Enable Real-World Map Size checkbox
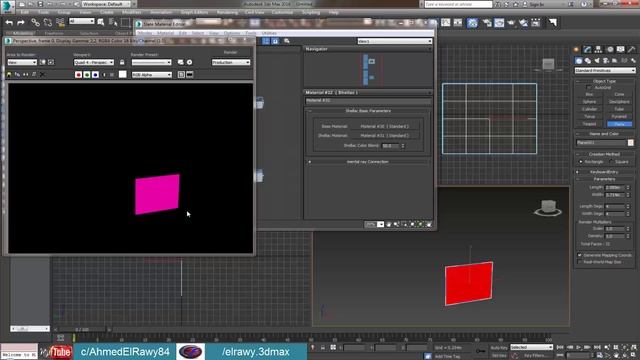The height and width of the screenshot is (360, 640). [x=580, y=262]
